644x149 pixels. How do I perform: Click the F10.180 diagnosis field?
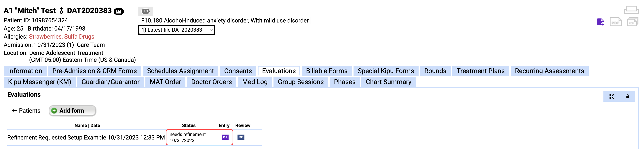coord(225,20)
